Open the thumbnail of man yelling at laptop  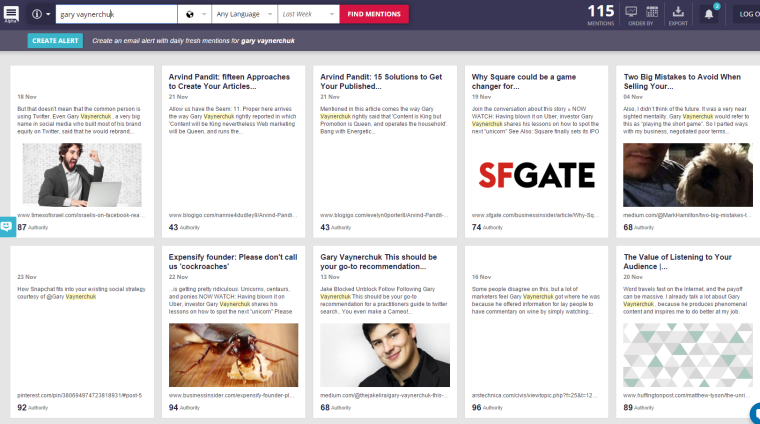tap(82, 175)
